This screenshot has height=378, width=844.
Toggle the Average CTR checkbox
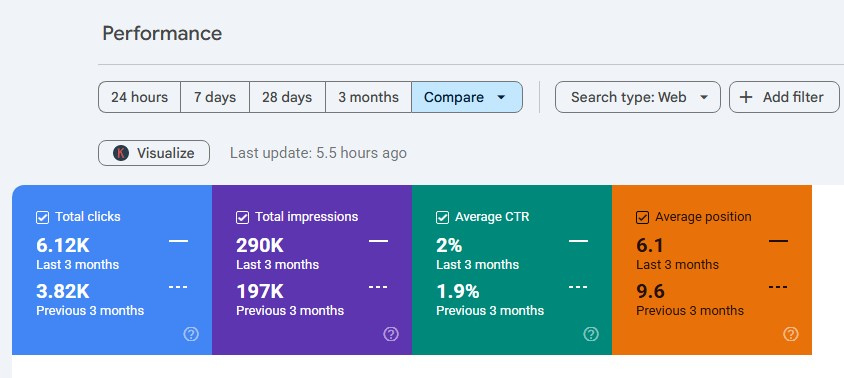(442, 218)
